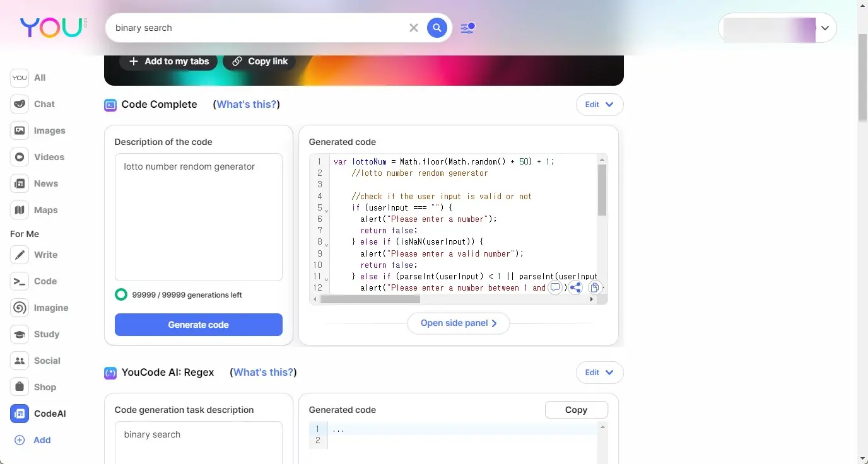Click Open side panel button
Viewport: 868px width, 464px height.
click(459, 323)
